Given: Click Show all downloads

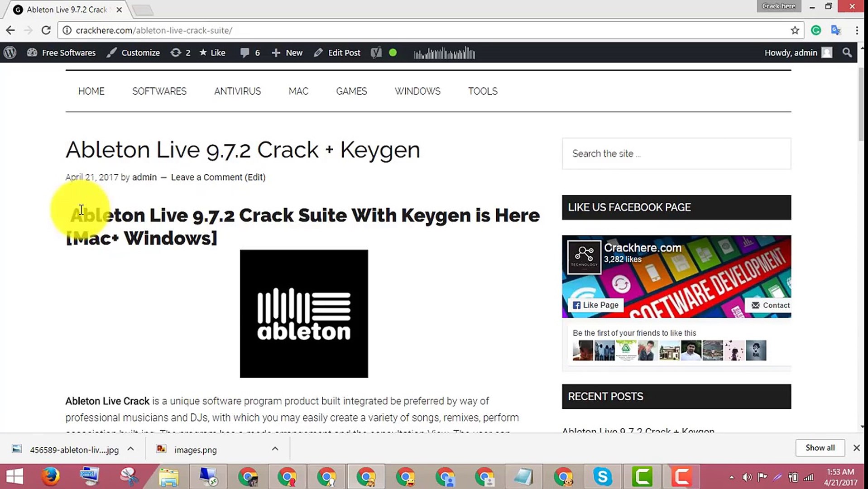Looking at the screenshot, I should point(820,448).
